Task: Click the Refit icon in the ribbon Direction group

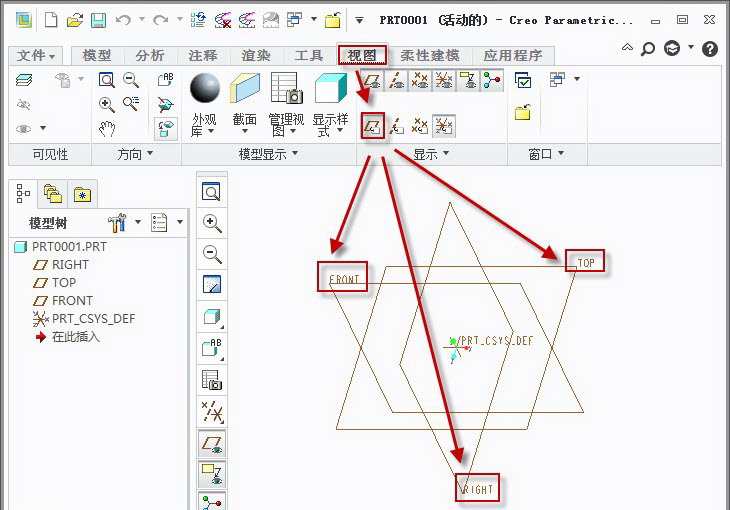Action: 107,80
